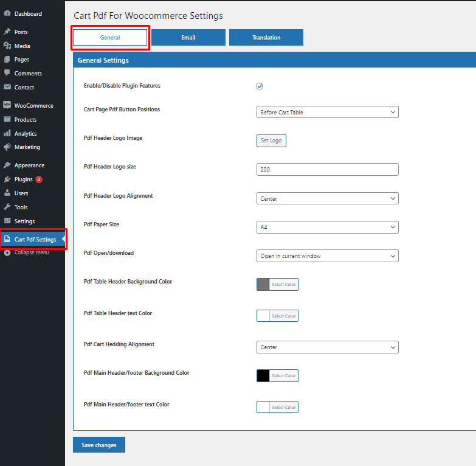Open Cart Pdf Settings menu link
This screenshot has height=466, width=476.
pos(35,239)
